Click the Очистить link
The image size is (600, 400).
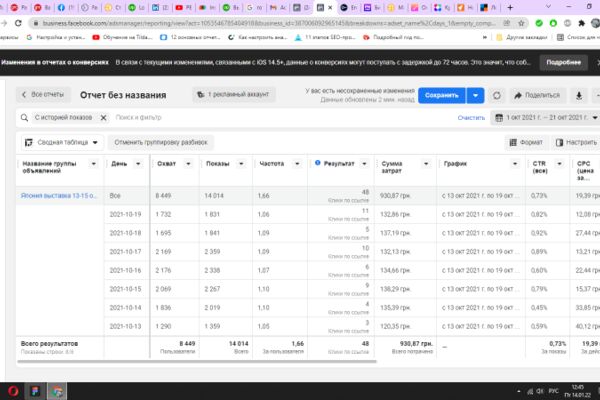(471, 118)
